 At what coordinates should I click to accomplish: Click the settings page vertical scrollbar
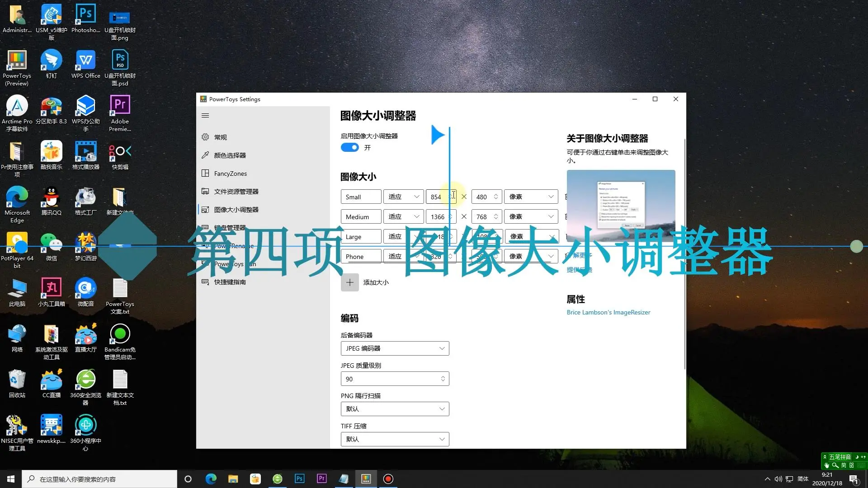pyautogui.click(x=684, y=253)
